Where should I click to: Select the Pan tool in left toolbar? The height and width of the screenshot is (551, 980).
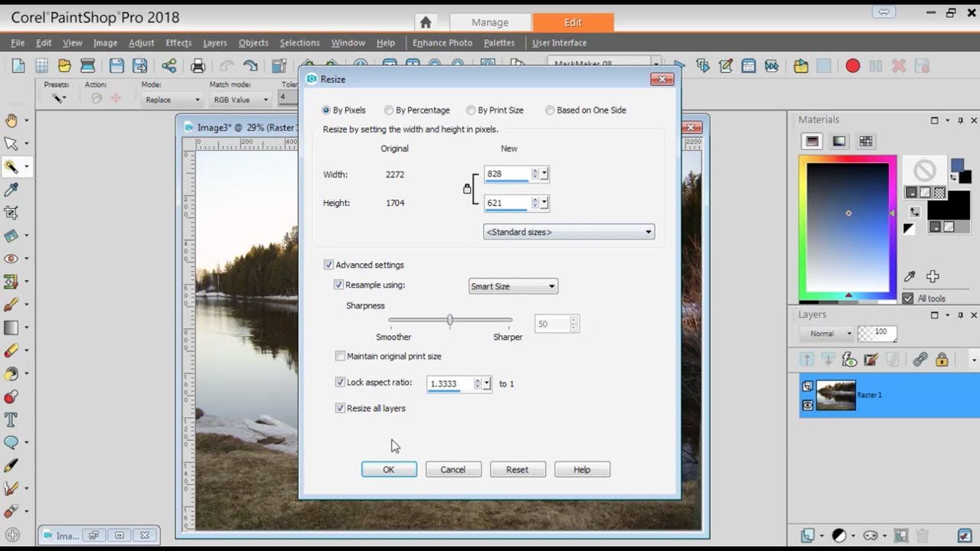(x=11, y=120)
